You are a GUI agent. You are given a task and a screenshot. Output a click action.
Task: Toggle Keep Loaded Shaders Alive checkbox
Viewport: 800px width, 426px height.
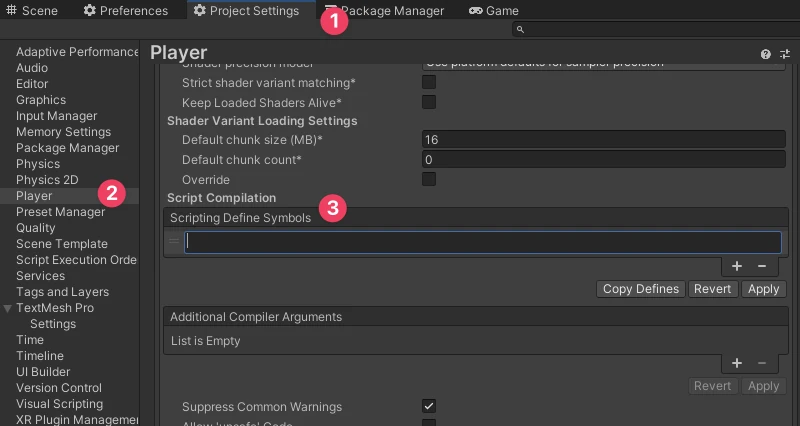pos(429,102)
